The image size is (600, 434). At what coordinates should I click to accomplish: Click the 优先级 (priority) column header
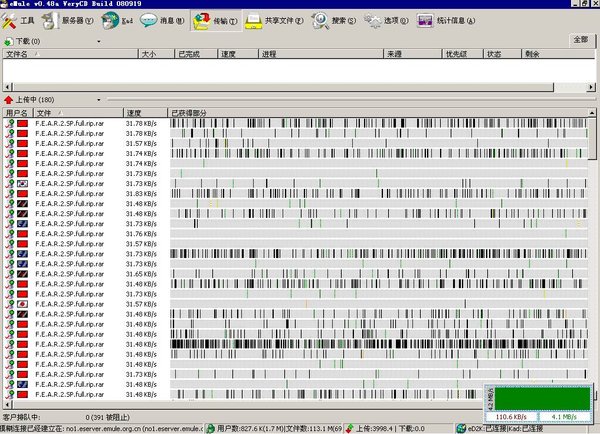463,54
